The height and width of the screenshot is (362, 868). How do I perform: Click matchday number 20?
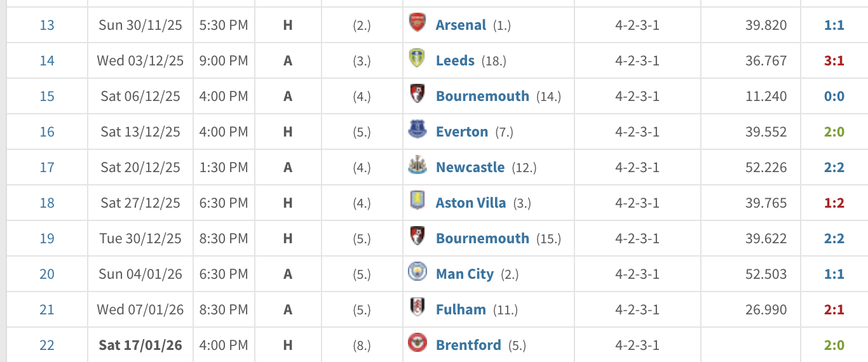click(x=47, y=274)
